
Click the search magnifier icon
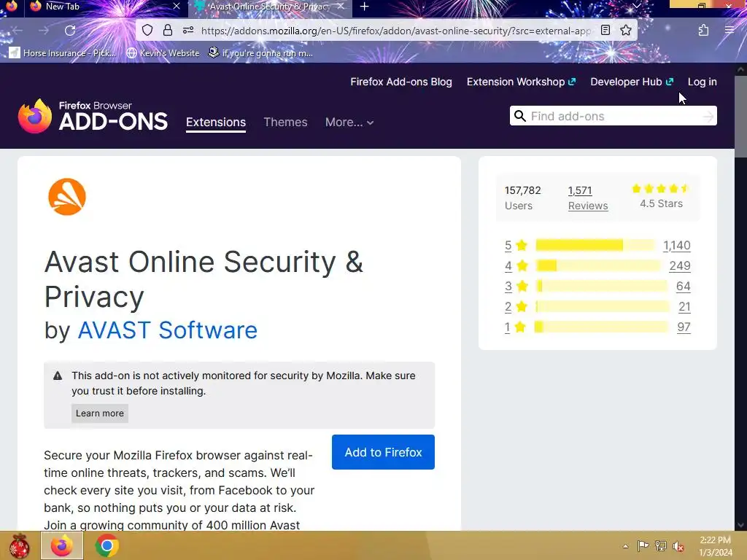coord(519,116)
